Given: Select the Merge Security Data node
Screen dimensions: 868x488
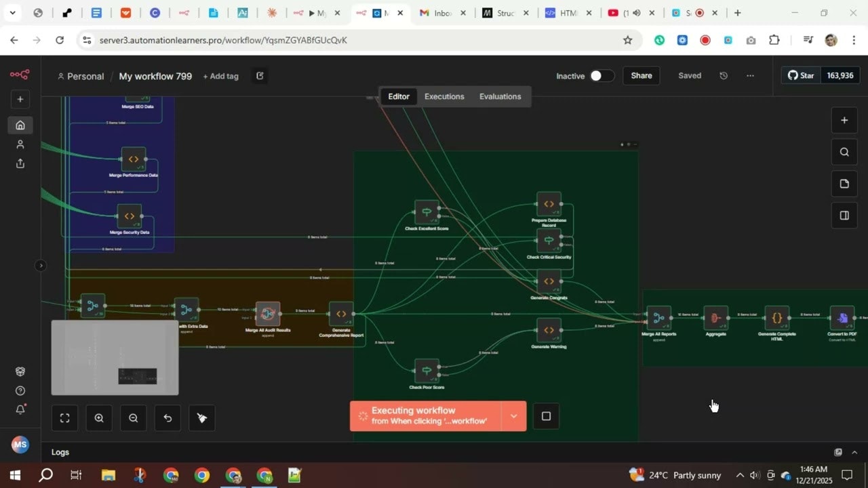Looking at the screenshot, I should pos(130,216).
